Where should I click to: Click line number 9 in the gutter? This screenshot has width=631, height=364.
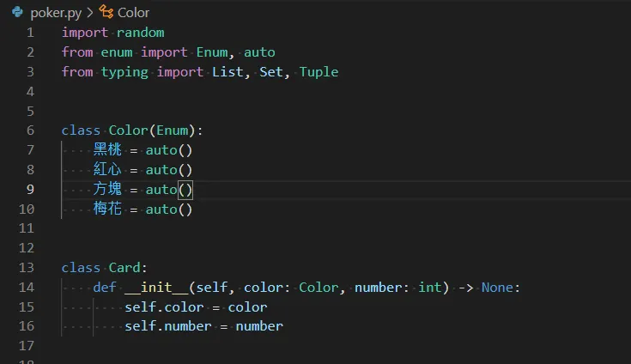coord(30,189)
